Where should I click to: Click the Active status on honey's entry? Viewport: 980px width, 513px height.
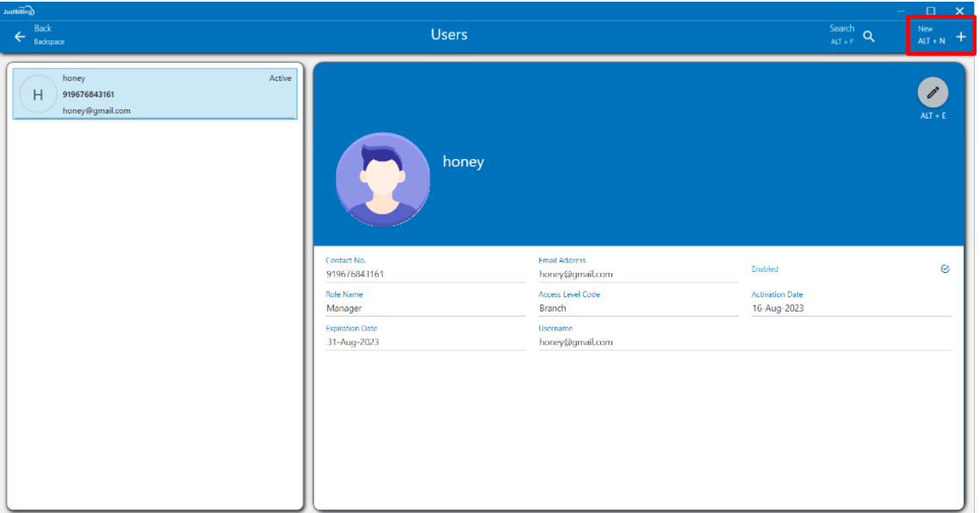point(280,78)
